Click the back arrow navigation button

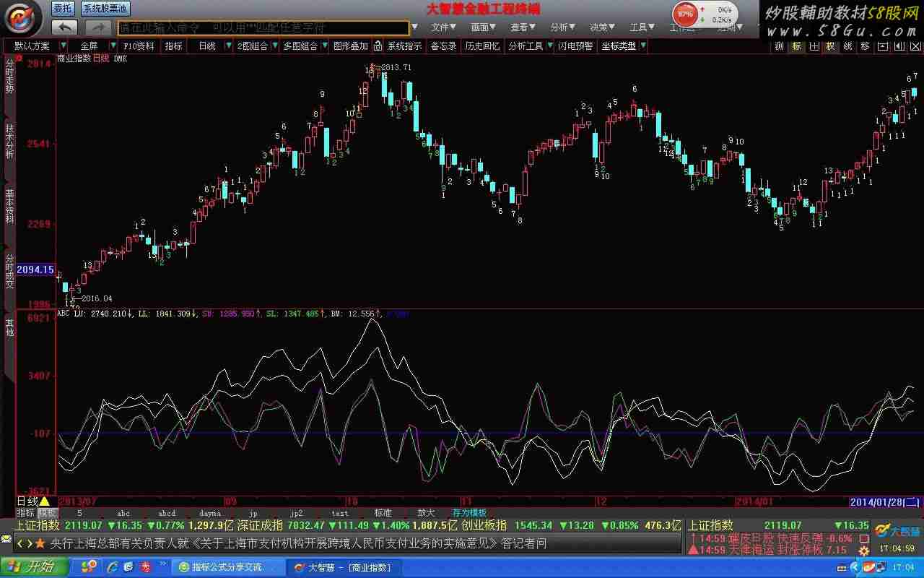65,27
